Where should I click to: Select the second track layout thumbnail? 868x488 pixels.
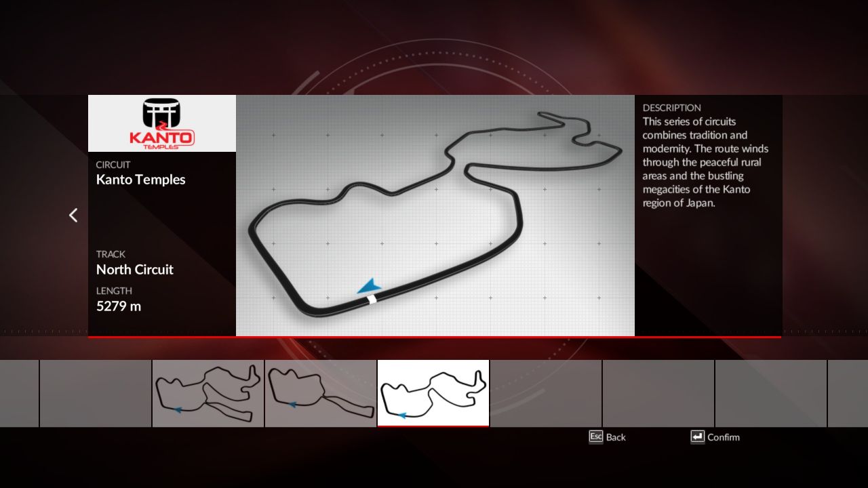[x=321, y=393]
